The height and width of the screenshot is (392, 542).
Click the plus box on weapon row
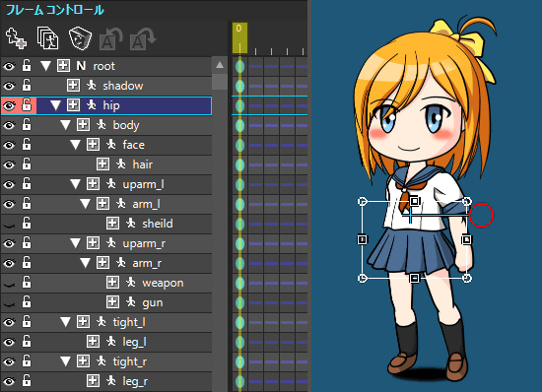[x=112, y=282]
